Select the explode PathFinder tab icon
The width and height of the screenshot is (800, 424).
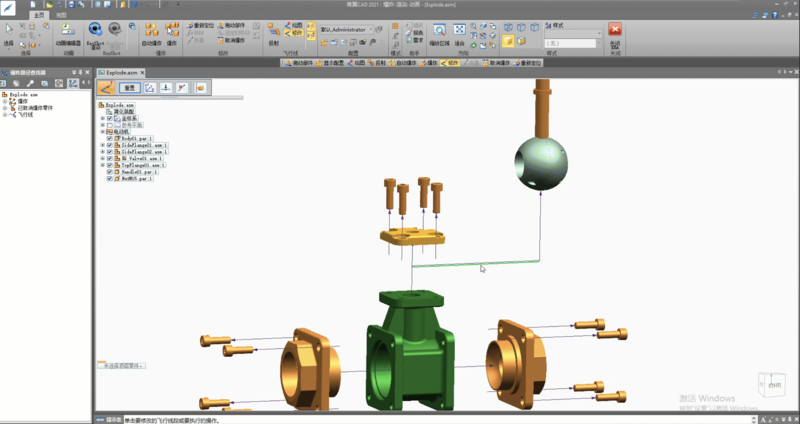pos(73,83)
